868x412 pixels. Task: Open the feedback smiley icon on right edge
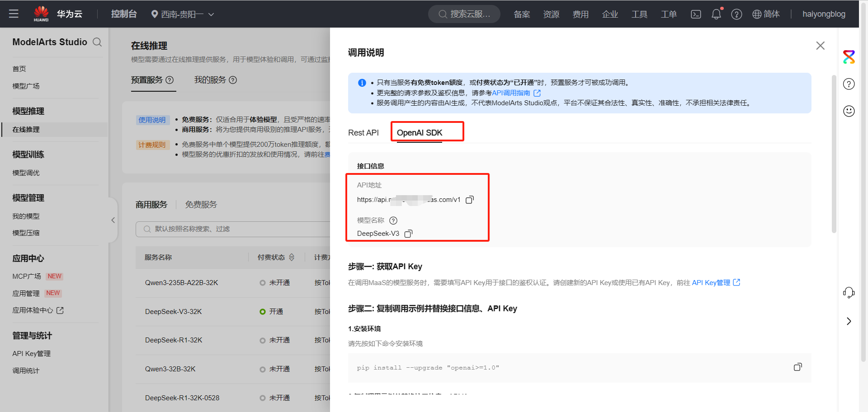point(849,111)
